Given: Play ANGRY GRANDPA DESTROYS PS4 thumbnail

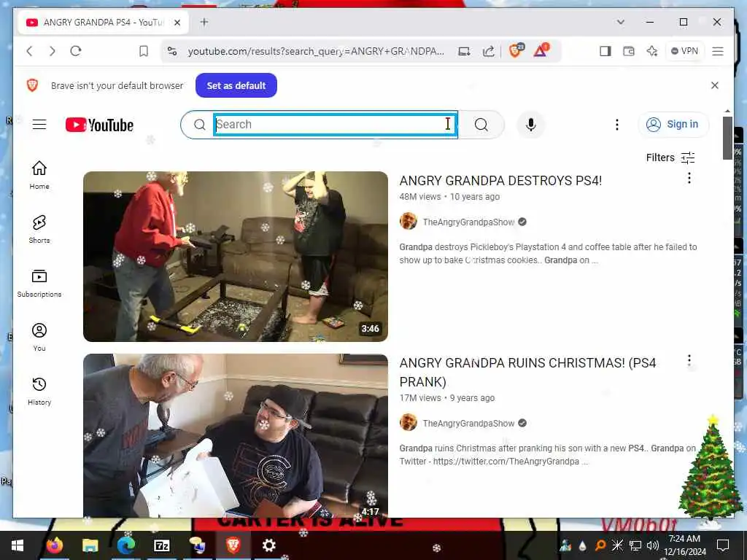Looking at the screenshot, I should [x=236, y=257].
